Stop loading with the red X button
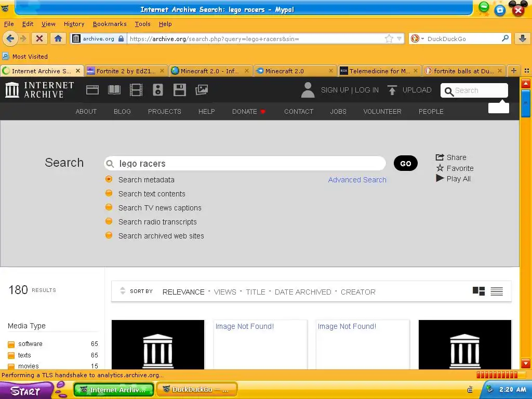This screenshot has width=532, height=399. click(39, 38)
